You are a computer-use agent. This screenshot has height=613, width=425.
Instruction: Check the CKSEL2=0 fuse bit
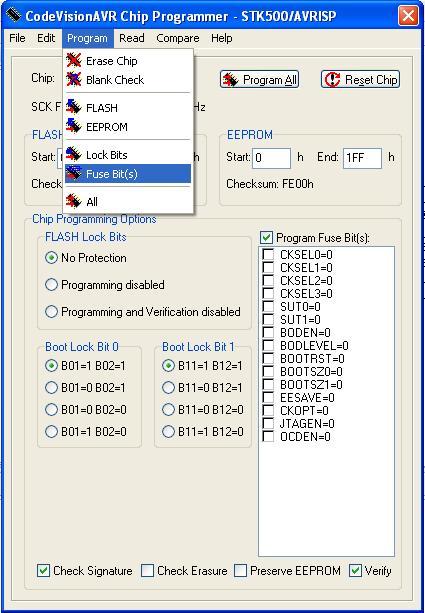pyautogui.click(x=268, y=280)
